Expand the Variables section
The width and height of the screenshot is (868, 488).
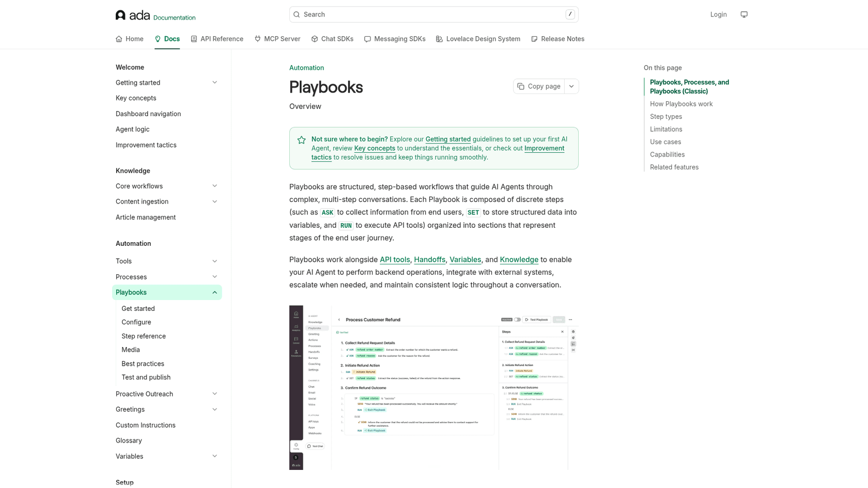(214, 456)
